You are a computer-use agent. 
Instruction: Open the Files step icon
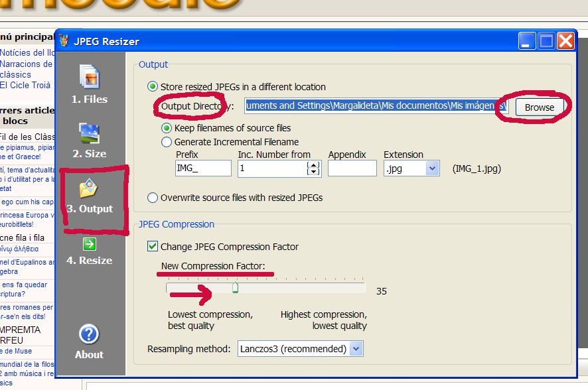(x=89, y=76)
